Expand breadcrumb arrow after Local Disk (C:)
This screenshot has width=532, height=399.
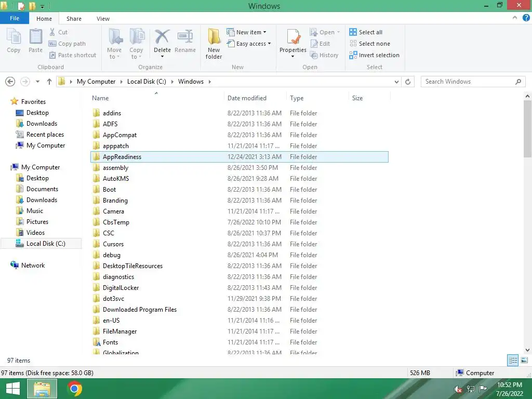[172, 82]
